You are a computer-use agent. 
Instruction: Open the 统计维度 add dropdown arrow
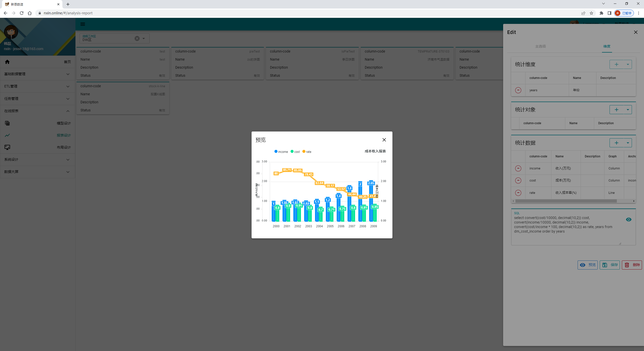coord(628,65)
